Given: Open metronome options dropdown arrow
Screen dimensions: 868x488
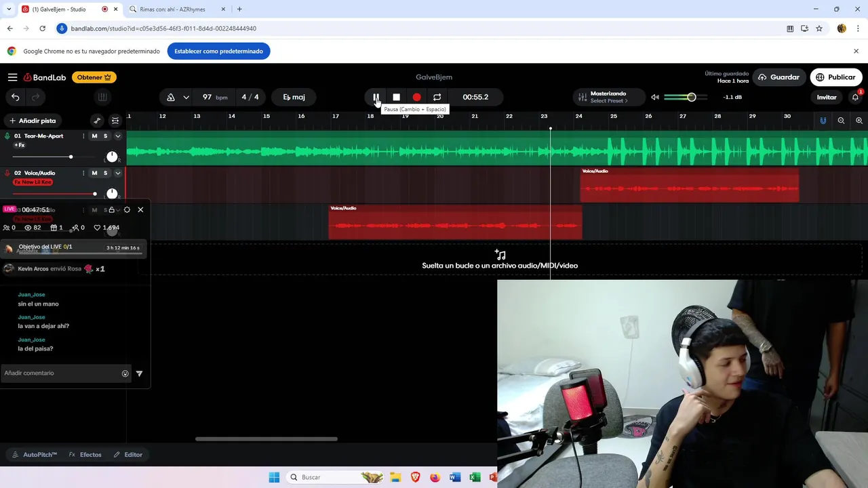Looking at the screenshot, I should 186,97.
